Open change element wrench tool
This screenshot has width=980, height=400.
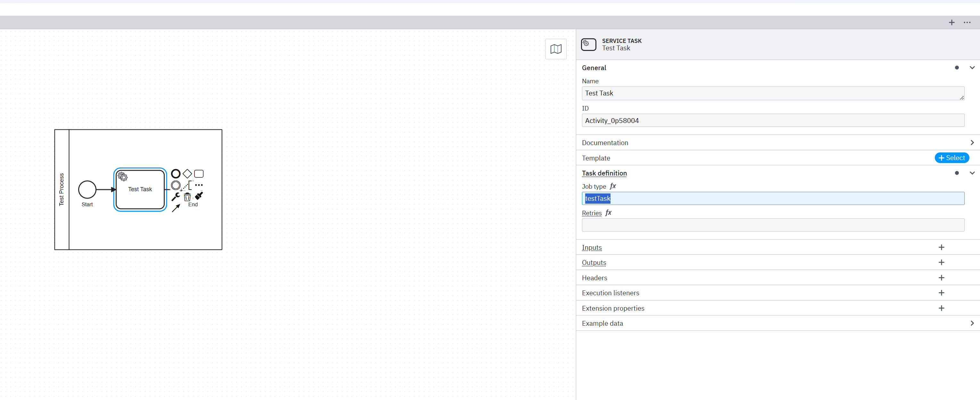tap(175, 197)
